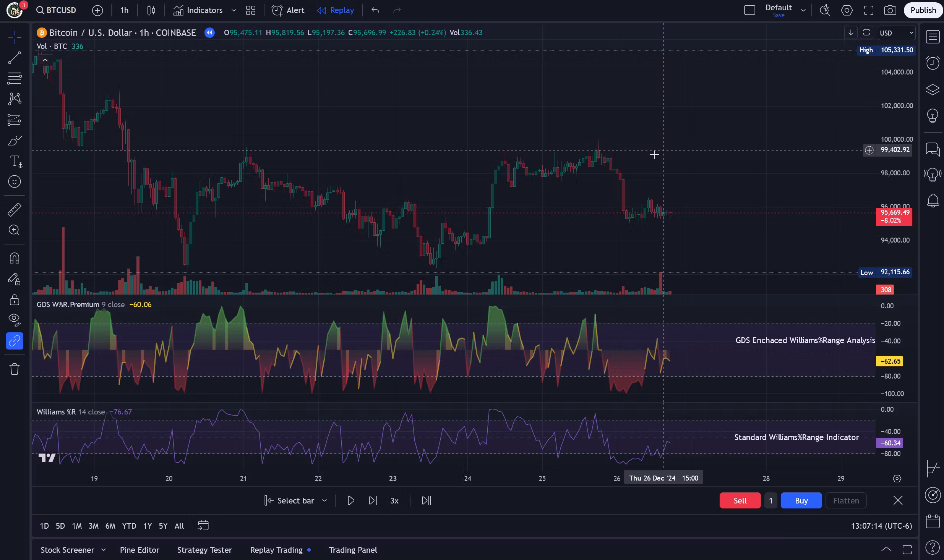
Task: Select the 1M time range
Action: click(77, 526)
